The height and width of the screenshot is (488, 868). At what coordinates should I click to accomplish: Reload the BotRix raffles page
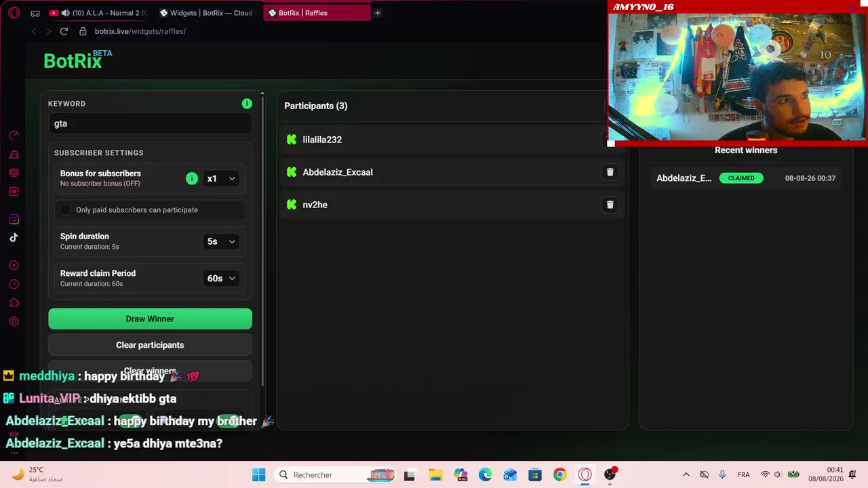[x=64, y=31]
